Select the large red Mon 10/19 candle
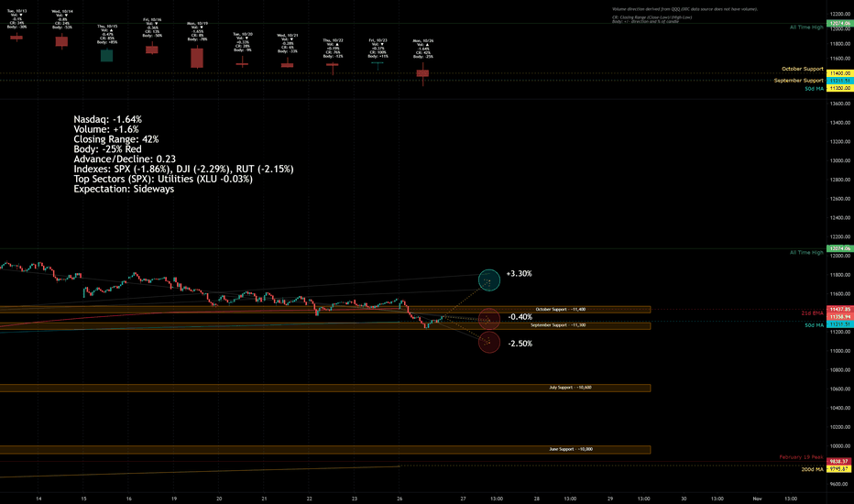The height and width of the screenshot is (504, 854). (197, 58)
